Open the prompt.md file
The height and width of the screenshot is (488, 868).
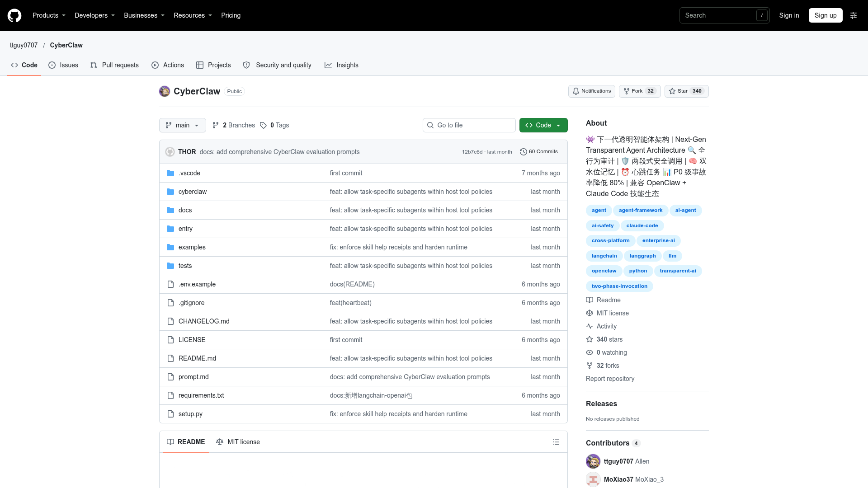(193, 377)
